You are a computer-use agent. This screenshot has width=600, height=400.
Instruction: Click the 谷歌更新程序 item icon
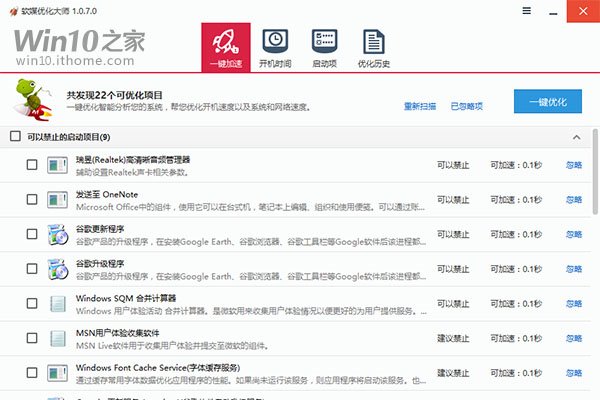pos(58,235)
